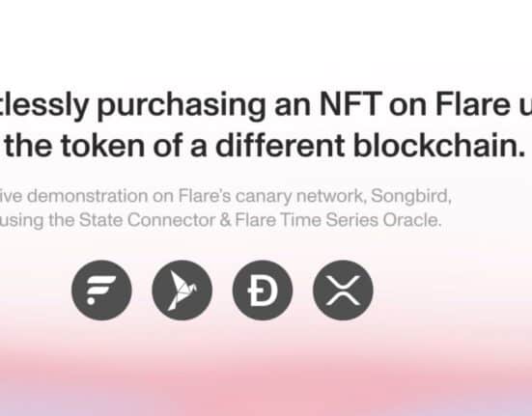Click the word "Songbird," in the subtitle
Image resolution: width=532 pixels, height=416 pixels.
tap(411, 196)
